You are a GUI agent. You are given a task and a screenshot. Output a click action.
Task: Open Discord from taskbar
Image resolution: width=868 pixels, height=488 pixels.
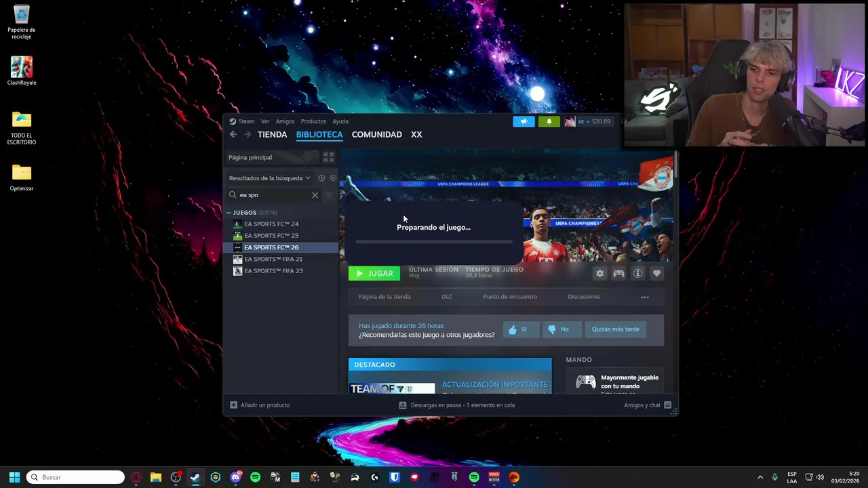coord(235,477)
